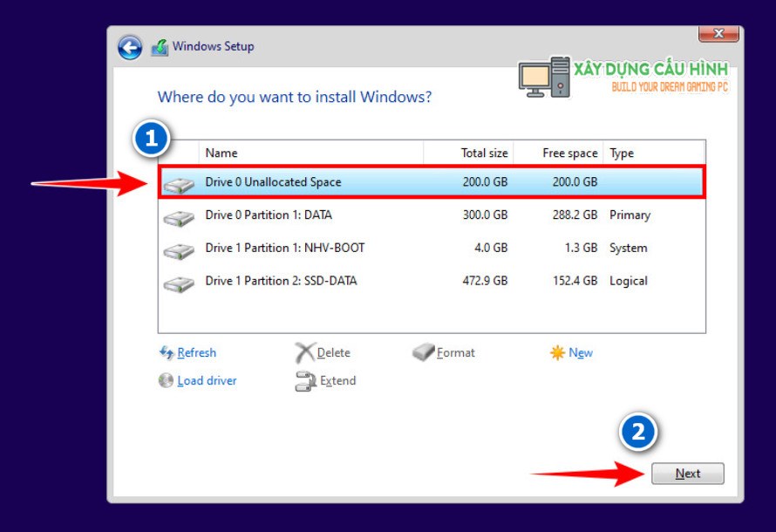Click drive icon for SSD-DATA partition
776x532 pixels.
pyautogui.click(x=179, y=284)
